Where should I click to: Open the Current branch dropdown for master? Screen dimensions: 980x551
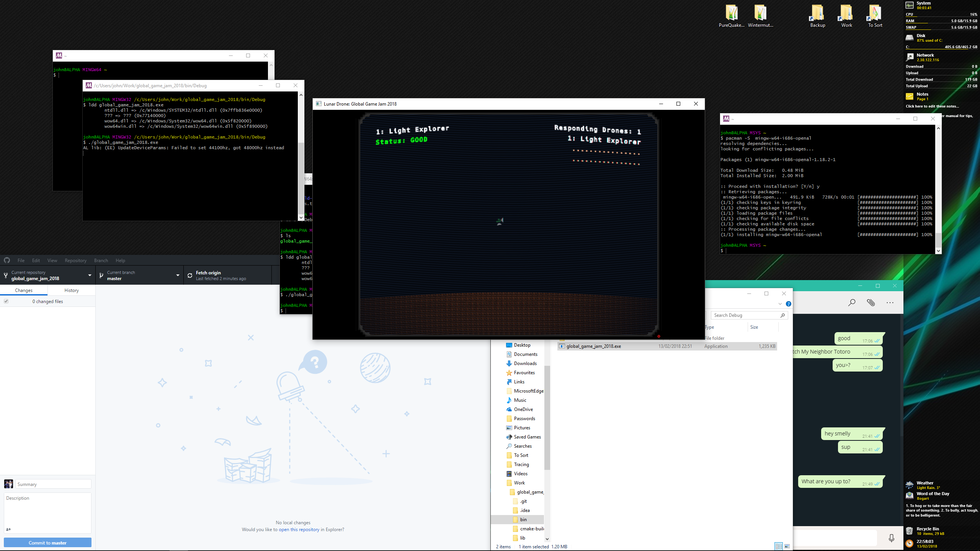[177, 275]
